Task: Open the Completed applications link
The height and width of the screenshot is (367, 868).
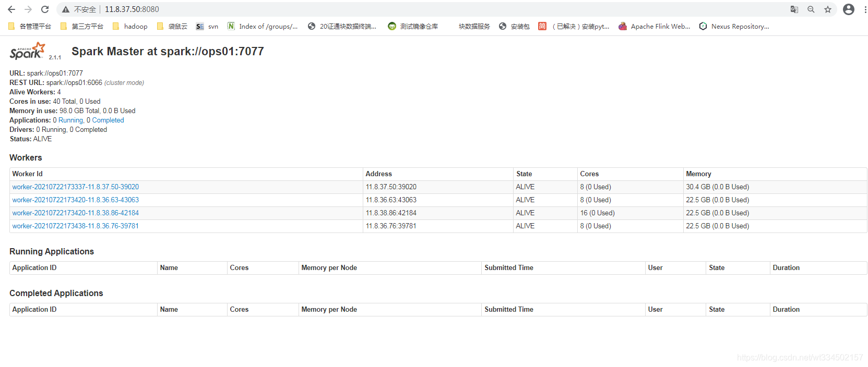Action: click(x=108, y=120)
